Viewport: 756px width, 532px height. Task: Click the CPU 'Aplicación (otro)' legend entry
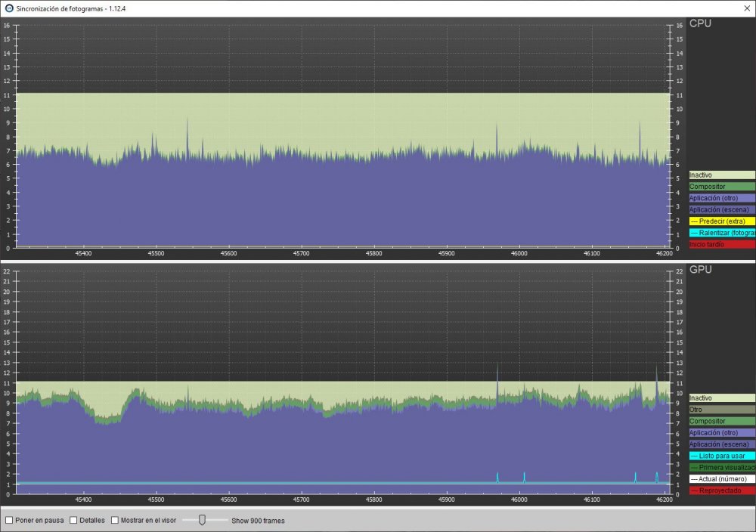point(721,198)
